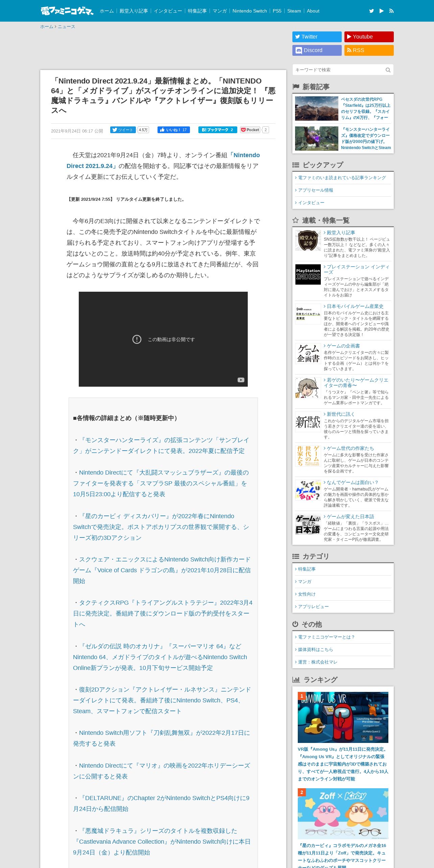
Task: Click the Facebook いいね! button
Action: (x=174, y=130)
